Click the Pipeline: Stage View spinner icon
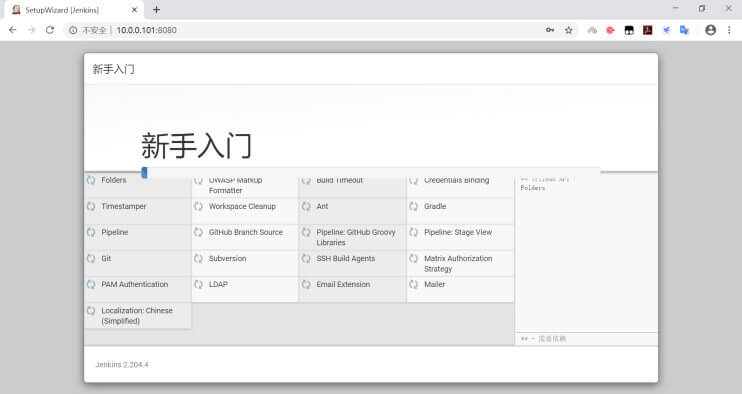 click(414, 232)
